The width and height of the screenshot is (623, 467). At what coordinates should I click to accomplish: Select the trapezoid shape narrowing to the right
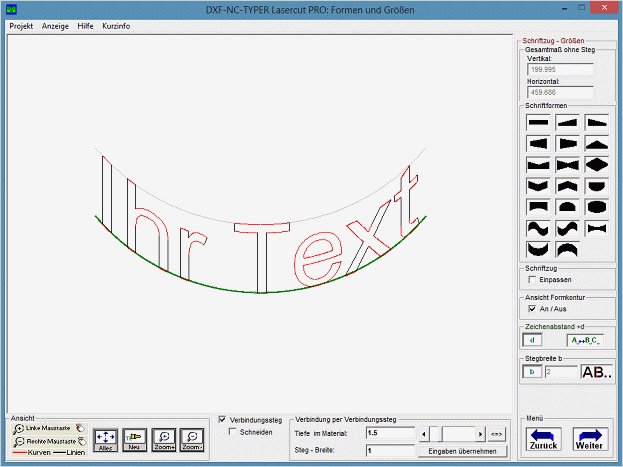(567, 143)
